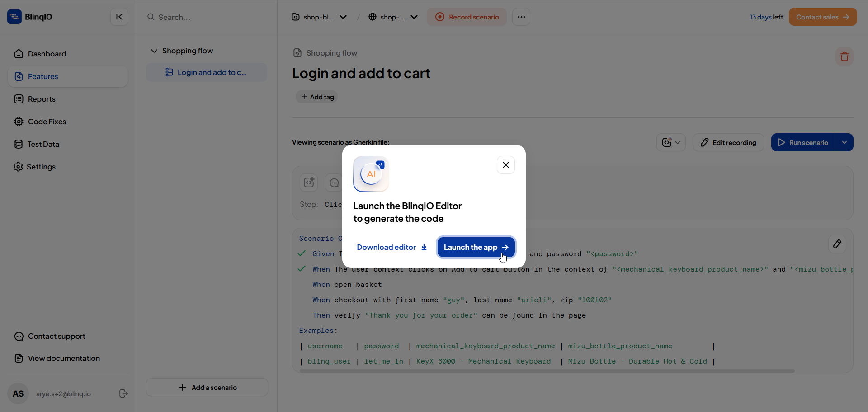
Task: Click Download editor link
Action: pyautogui.click(x=392, y=247)
